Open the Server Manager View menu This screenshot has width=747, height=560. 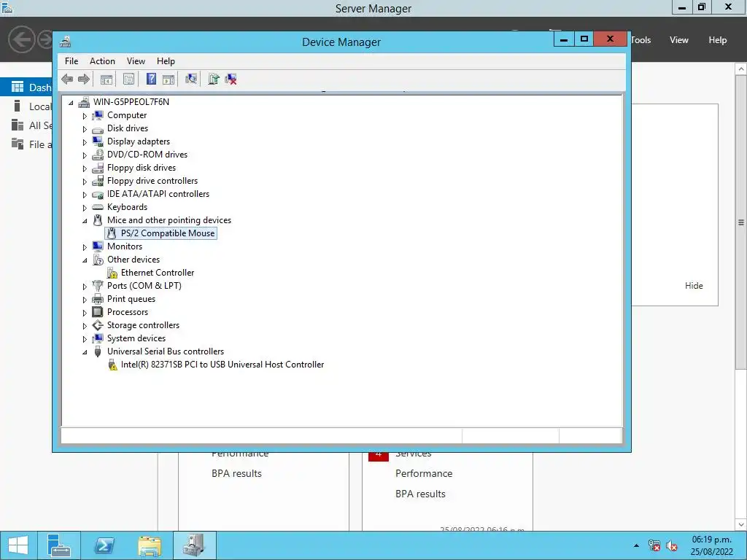pos(679,40)
